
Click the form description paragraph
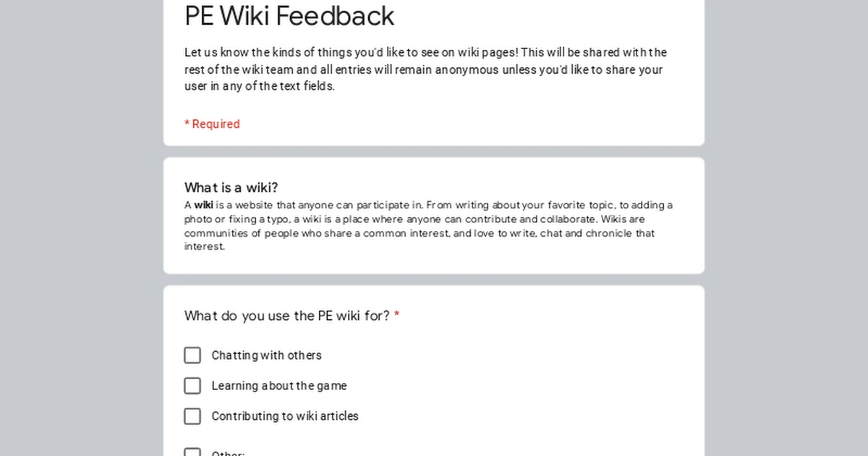(425, 69)
